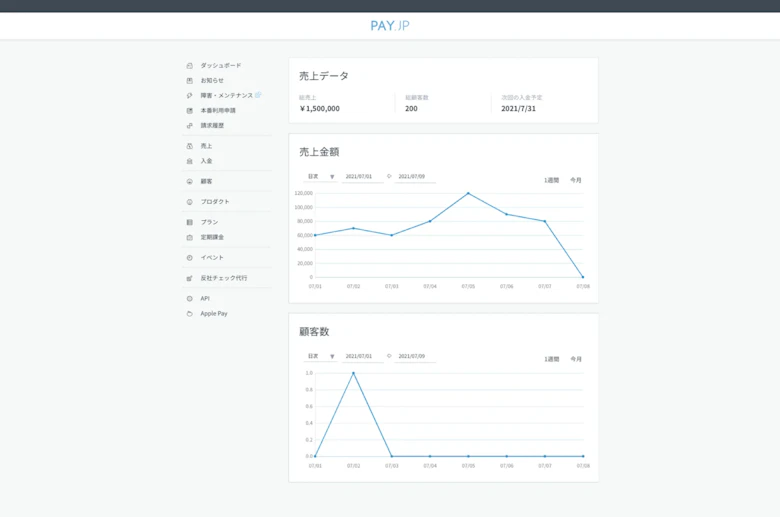Open the 請求履歴 icon in the sidebar
This screenshot has height=517, width=780.
pyautogui.click(x=190, y=126)
